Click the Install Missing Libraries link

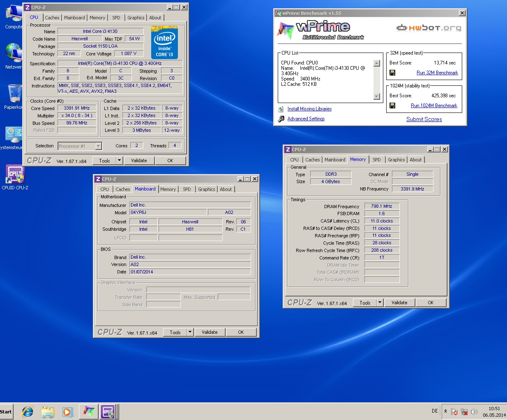click(309, 109)
